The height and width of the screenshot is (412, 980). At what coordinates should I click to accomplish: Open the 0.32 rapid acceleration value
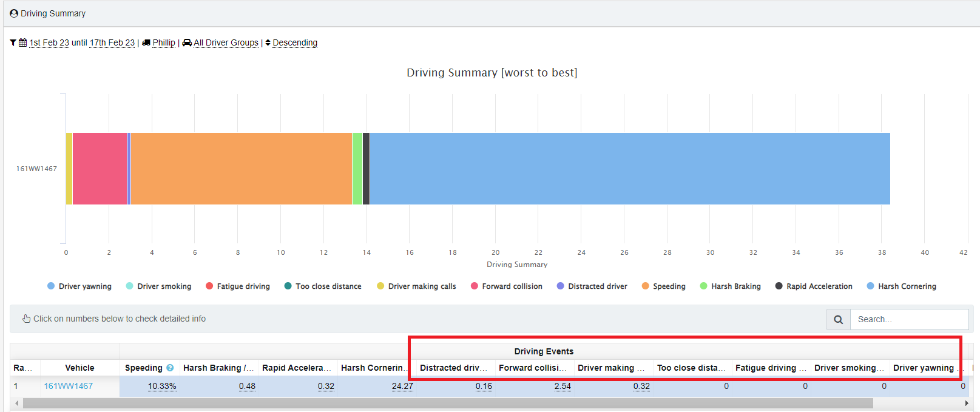coord(326,386)
